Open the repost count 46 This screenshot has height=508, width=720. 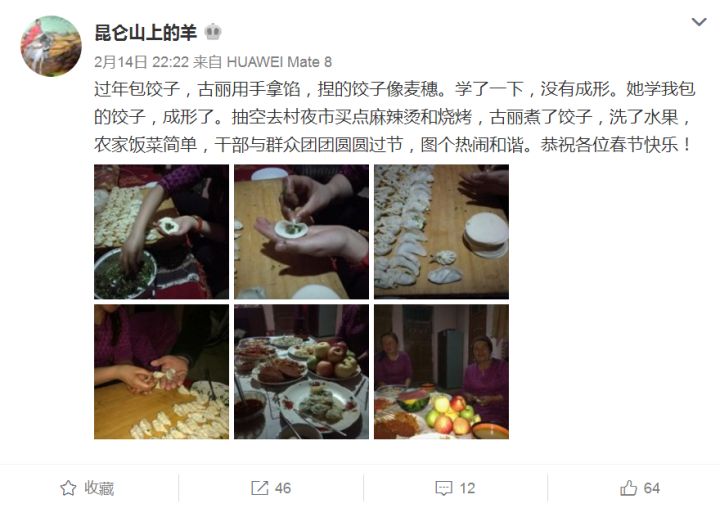pos(283,488)
